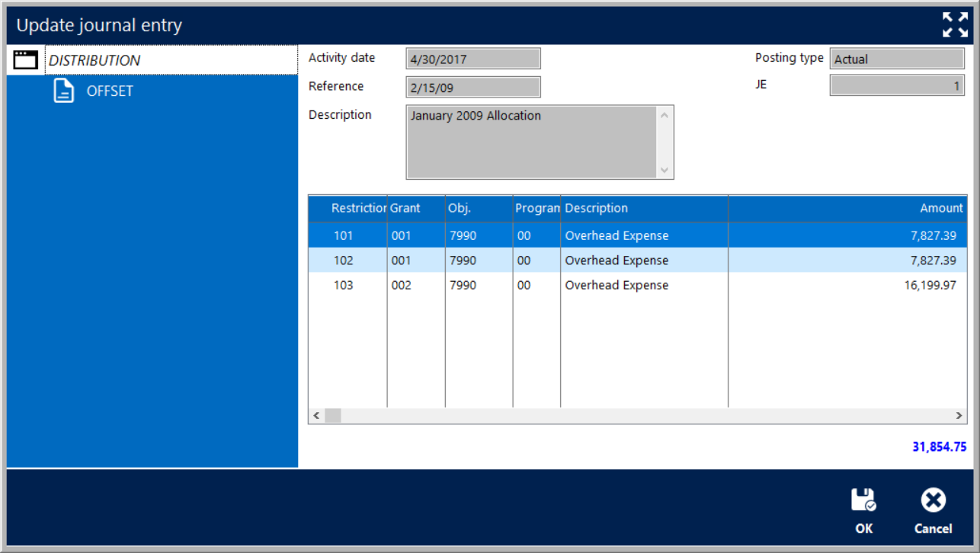Click the Activity date field
The width and height of the screenshot is (980, 553).
pyautogui.click(x=473, y=59)
